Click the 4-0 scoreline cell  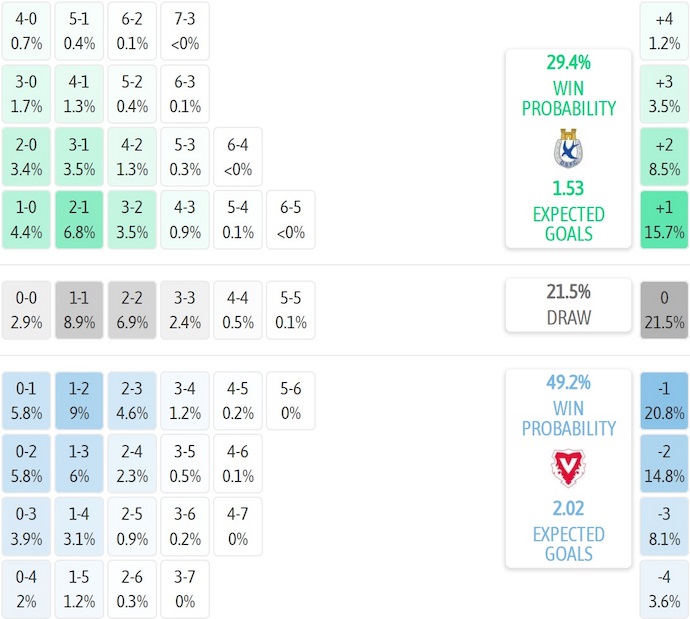click(x=27, y=31)
